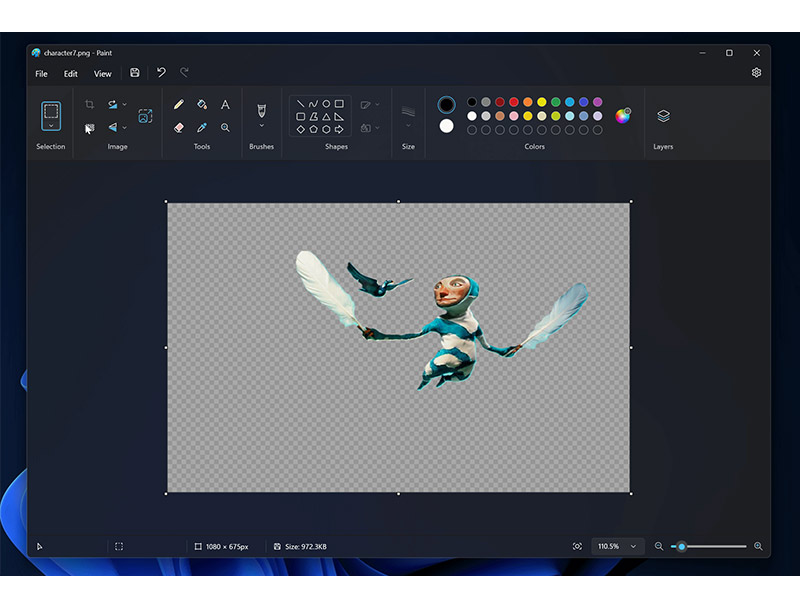Viewport: 800px width, 600px height.
Task: Maximize the Paint window
Action: tap(729, 53)
